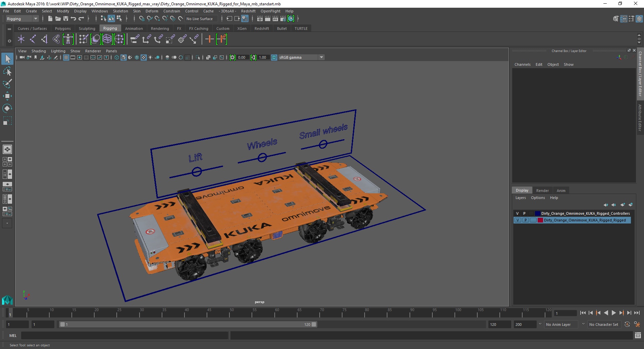Image resolution: width=644 pixels, height=349 pixels.
Task: Open the sRGB gamma view transform dropdown
Action: [x=301, y=57]
